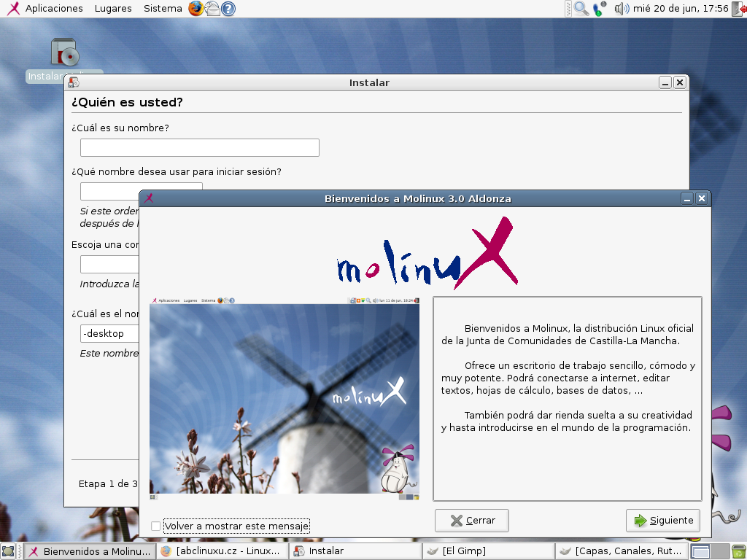
Task: Click the Cerrar button
Action: click(472, 521)
